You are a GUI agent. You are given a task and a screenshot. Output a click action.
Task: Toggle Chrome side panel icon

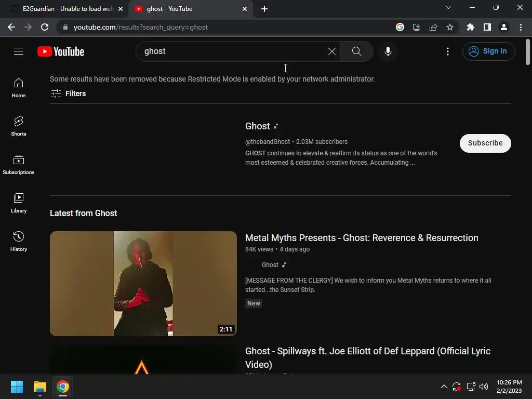click(487, 27)
